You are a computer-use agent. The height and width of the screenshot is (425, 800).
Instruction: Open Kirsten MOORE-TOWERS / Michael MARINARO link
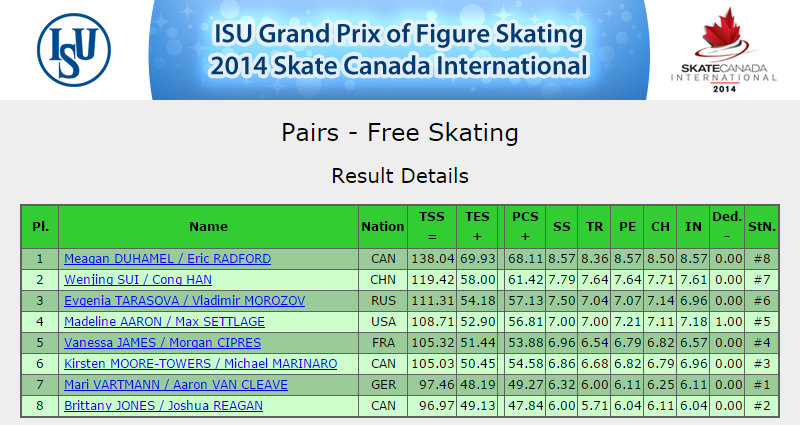coord(201,363)
